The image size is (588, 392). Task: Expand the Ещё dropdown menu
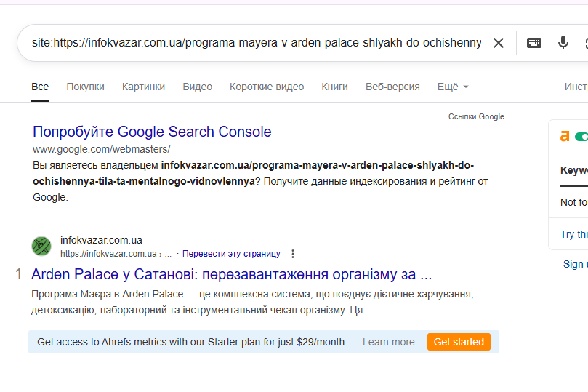tap(453, 87)
